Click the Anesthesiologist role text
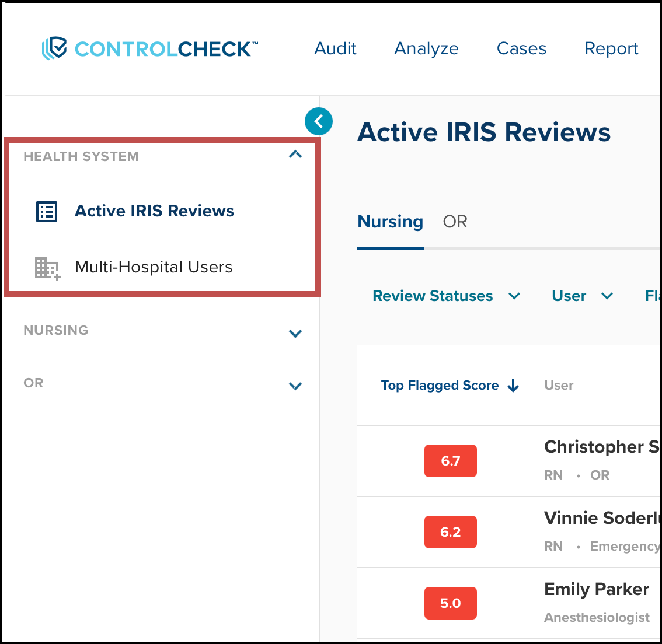 [597, 617]
